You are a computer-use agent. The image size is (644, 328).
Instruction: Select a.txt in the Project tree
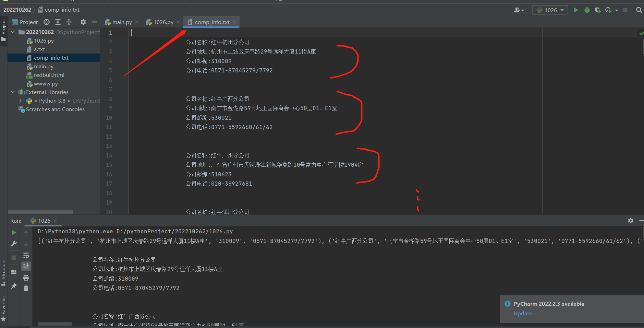39,49
